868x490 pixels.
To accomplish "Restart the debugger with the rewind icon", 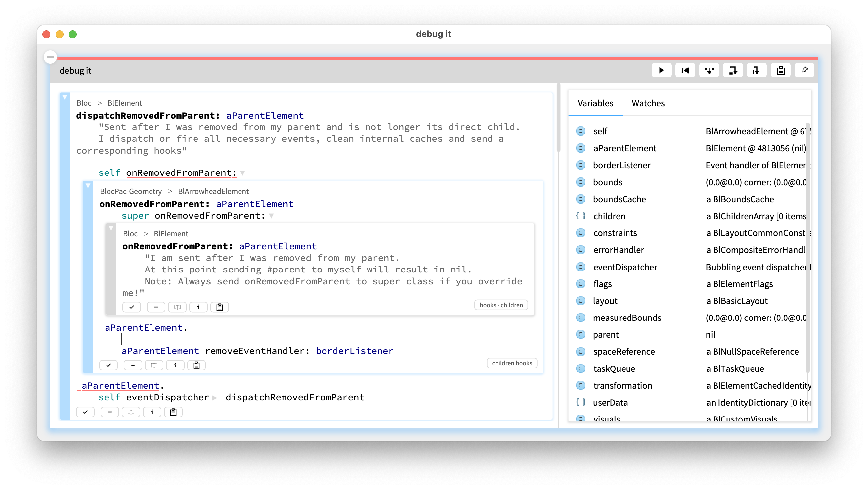I will pyautogui.click(x=685, y=70).
